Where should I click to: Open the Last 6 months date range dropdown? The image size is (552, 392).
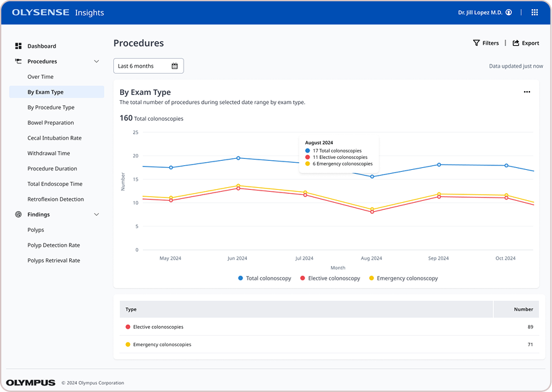[148, 66]
